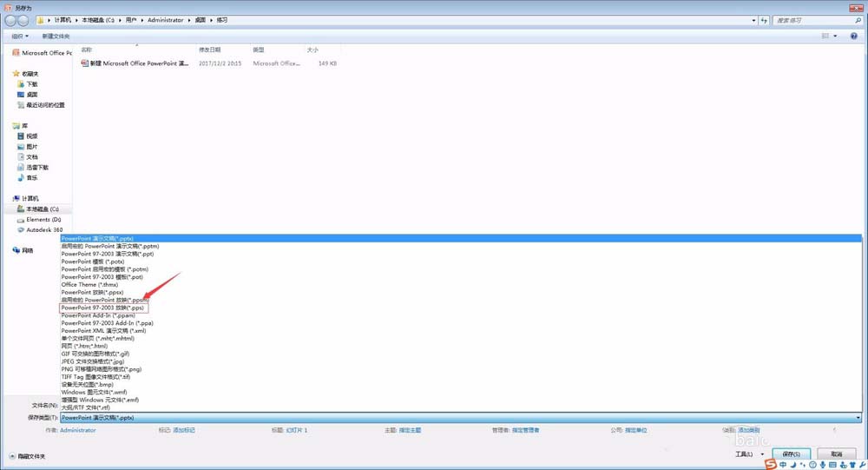Click the Forward navigation arrow
Image resolution: width=868 pixels, height=470 pixels.
tap(23, 21)
